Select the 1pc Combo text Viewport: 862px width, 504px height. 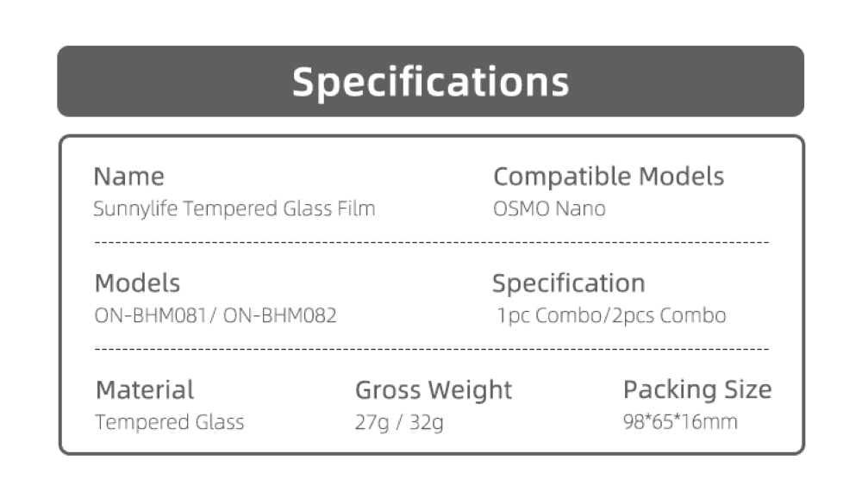(x=549, y=316)
